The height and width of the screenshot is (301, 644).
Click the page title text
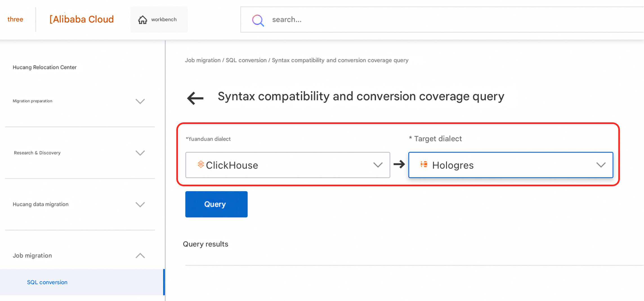click(x=361, y=96)
